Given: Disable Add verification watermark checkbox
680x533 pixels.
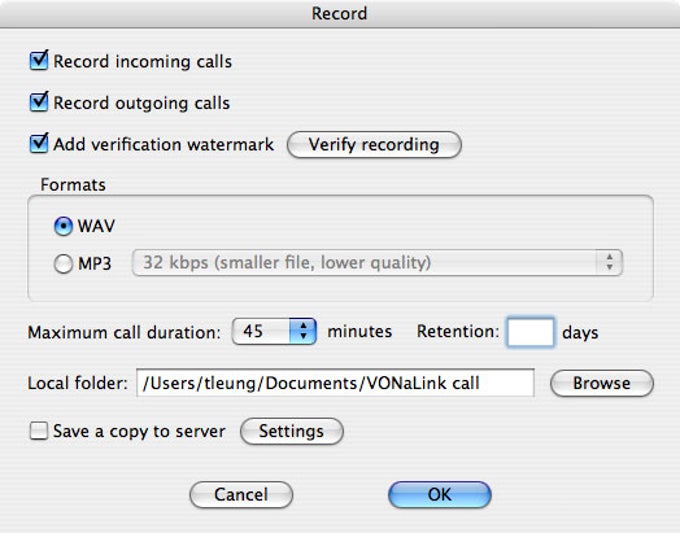Looking at the screenshot, I should 39,144.
